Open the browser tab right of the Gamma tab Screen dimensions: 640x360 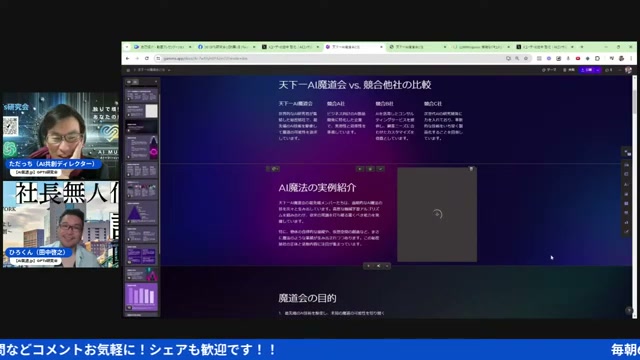point(417,47)
